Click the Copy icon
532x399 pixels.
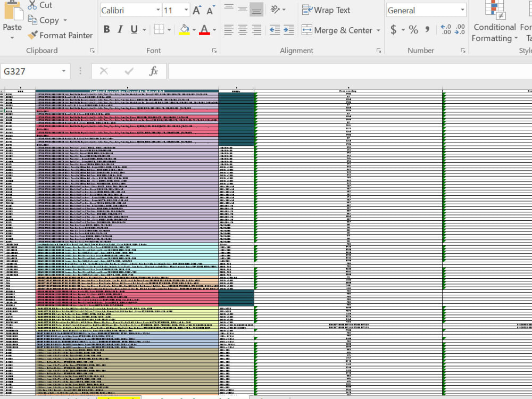coord(32,20)
